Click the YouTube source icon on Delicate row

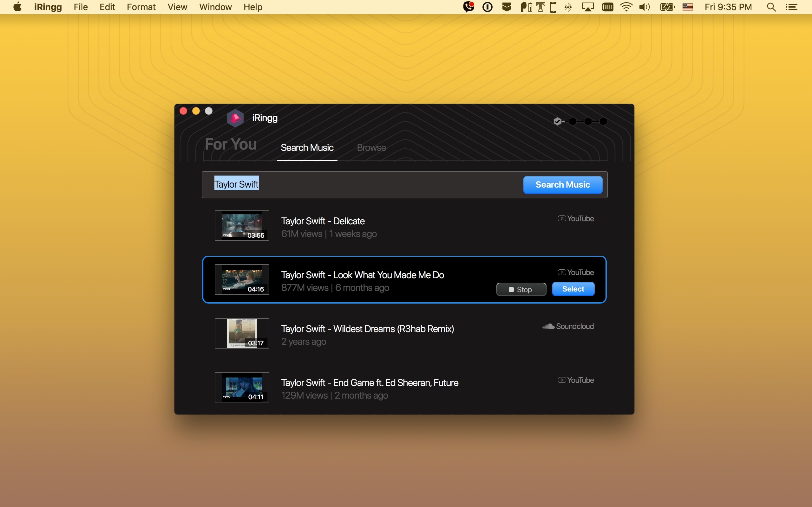562,219
